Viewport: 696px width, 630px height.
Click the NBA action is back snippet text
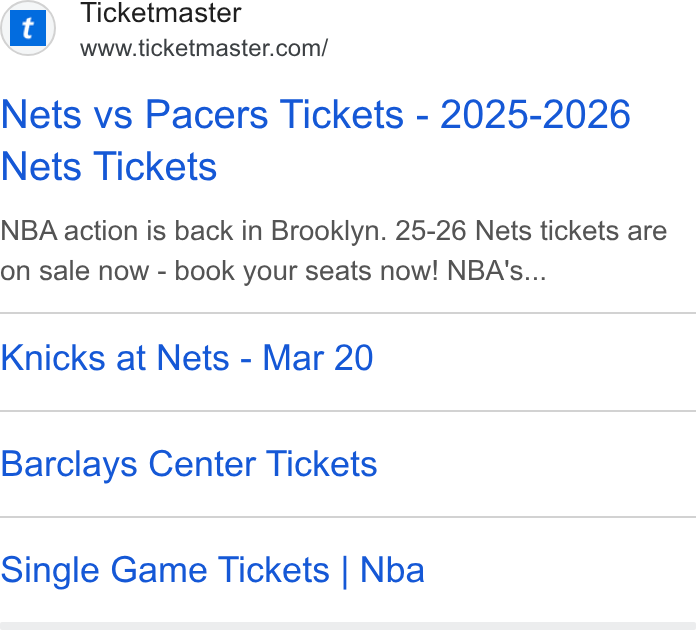pos(334,251)
